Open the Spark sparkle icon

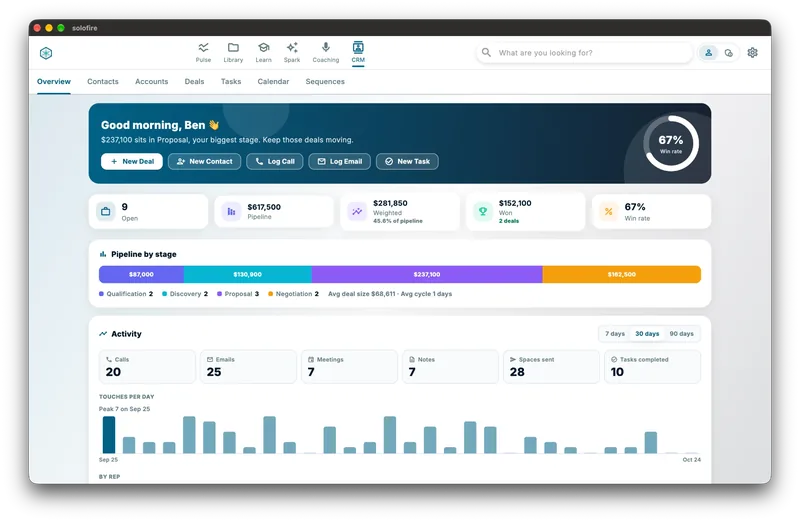pyautogui.click(x=292, y=47)
